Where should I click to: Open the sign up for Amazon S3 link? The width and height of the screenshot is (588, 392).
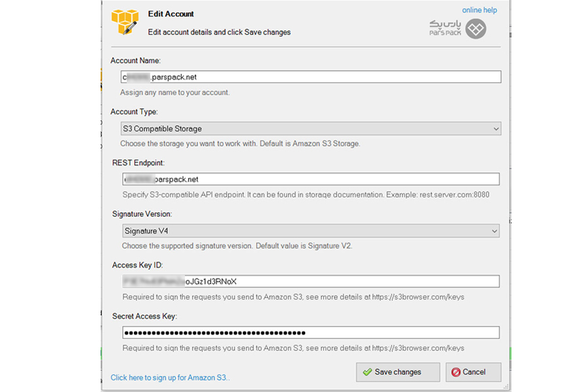(170, 378)
